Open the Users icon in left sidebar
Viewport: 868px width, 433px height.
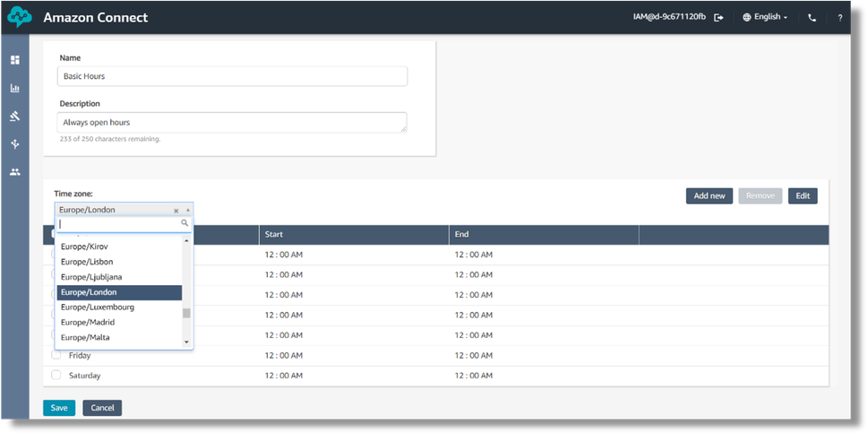point(14,172)
